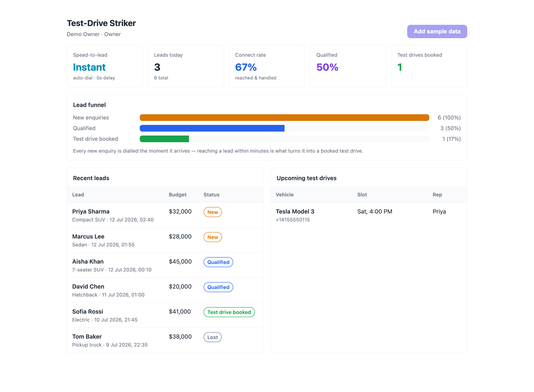Viewport: 534px width, 392px height.
Task: Click the 6 total caption
Action: pyautogui.click(x=161, y=78)
